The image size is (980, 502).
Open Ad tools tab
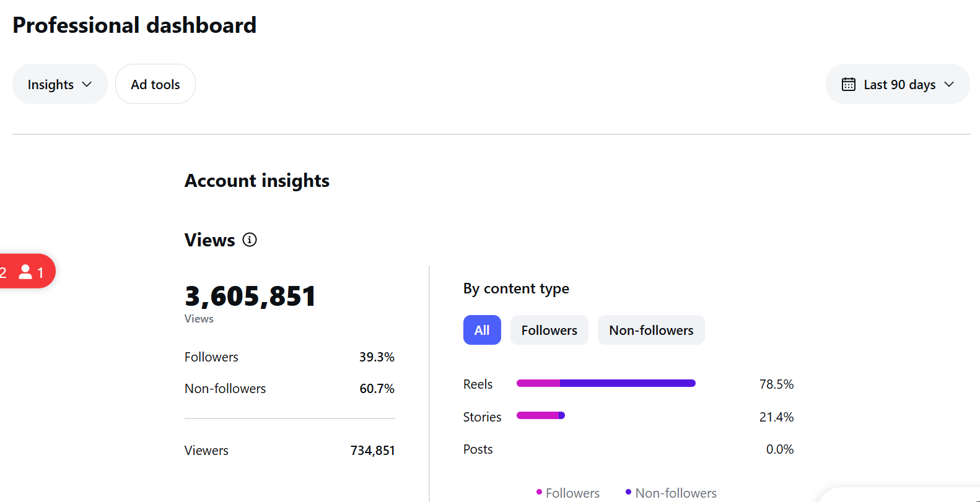[x=155, y=84]
